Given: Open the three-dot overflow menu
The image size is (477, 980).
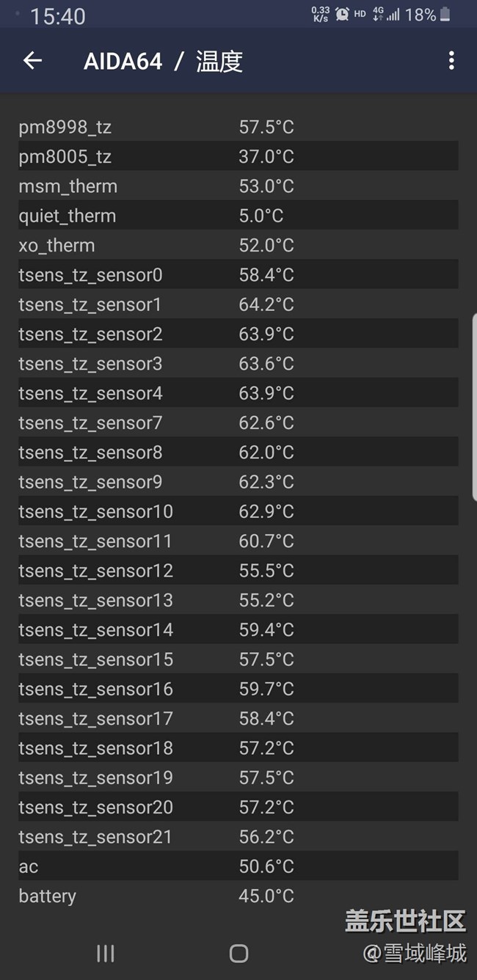Looking at the screenshot, I should (x=451, y=61).
